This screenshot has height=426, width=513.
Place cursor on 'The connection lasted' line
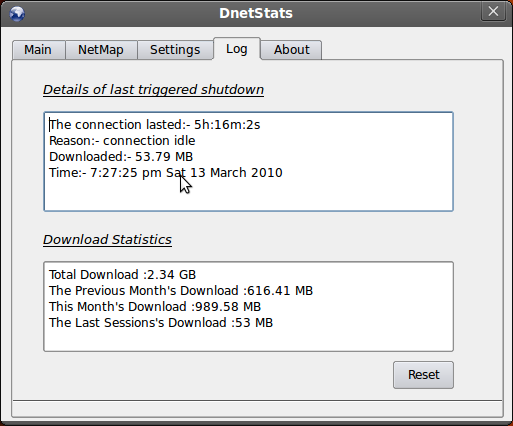tap(155, 125)
